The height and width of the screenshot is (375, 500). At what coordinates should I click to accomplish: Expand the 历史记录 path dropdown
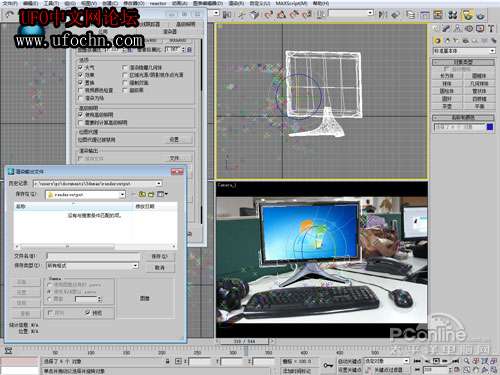[159, 183]
